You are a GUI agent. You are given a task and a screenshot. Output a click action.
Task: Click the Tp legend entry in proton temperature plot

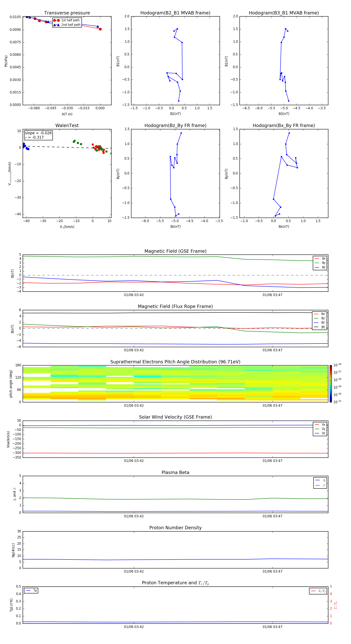[x=31, y=591]
